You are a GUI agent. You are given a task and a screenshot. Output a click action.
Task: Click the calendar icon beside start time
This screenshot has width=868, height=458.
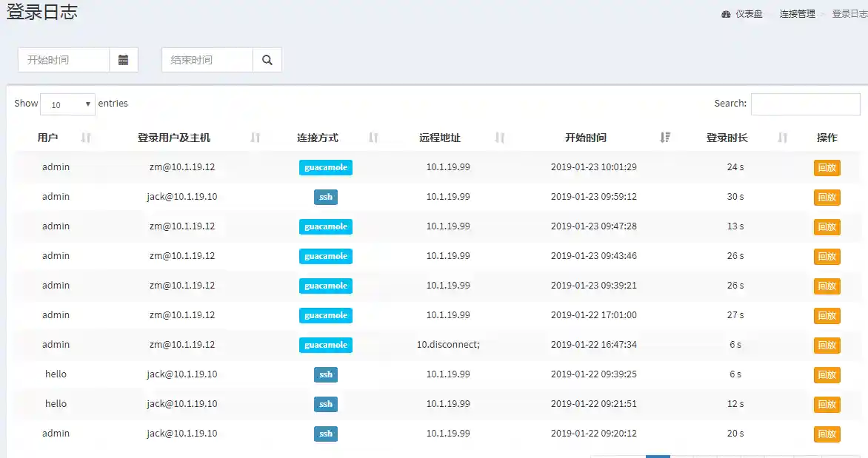coord(124,60)
